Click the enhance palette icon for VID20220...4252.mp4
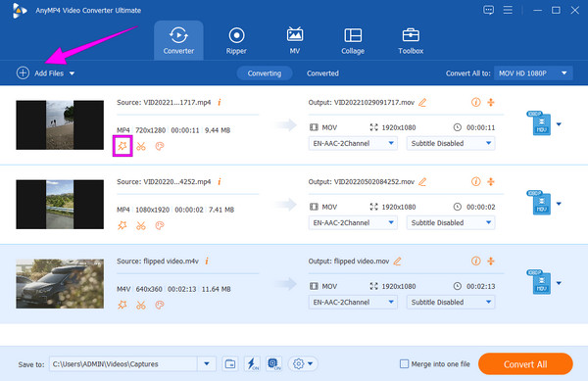 point(160,225)
